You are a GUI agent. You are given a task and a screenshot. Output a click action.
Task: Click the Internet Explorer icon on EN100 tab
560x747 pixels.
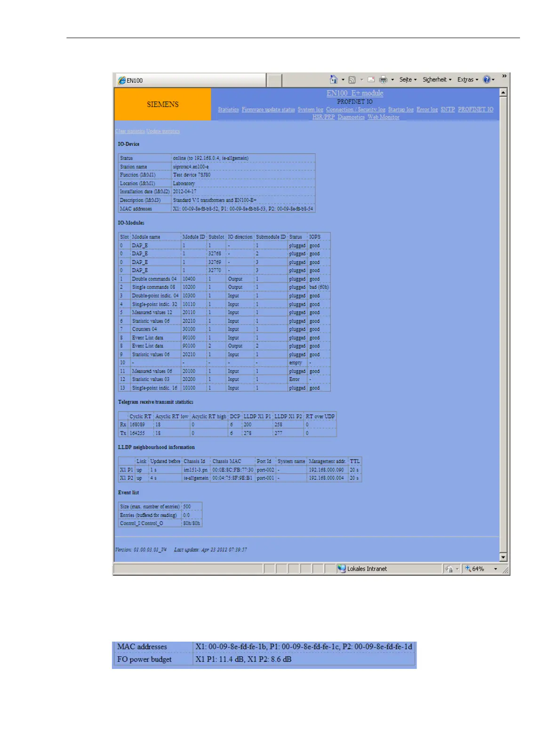click(122, 80)
